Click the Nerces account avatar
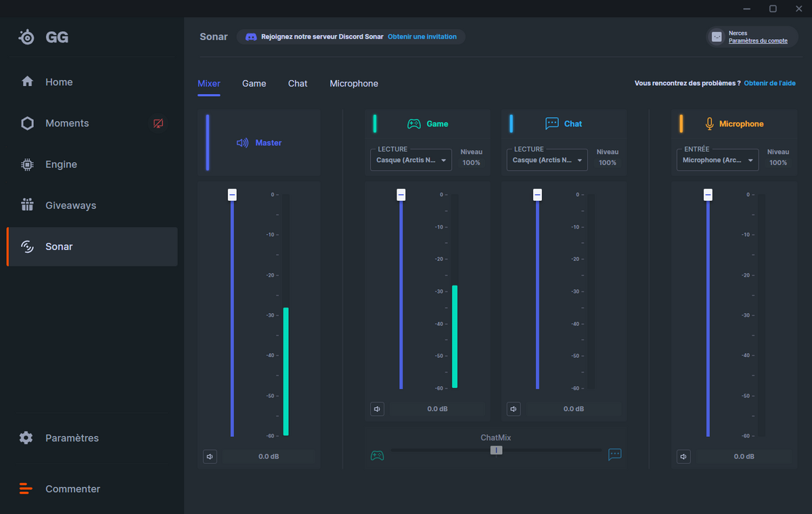This screenshot has width=812, height=514. [717, 37]
